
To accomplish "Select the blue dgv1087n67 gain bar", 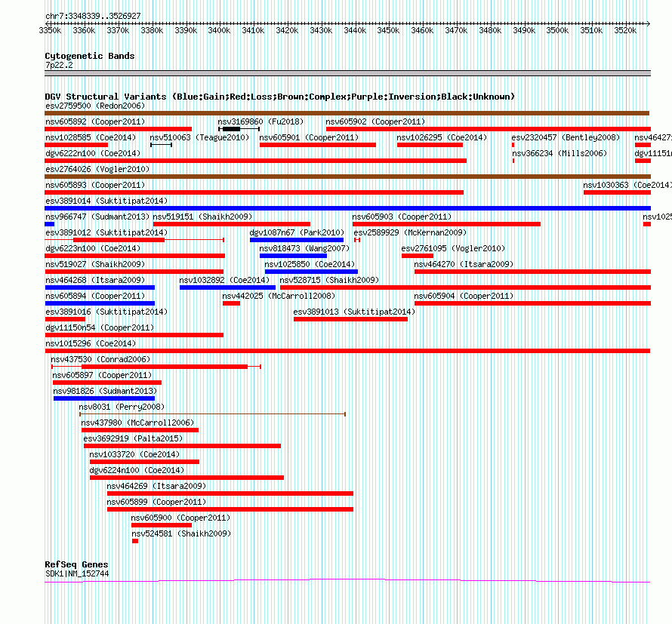I will pyautogui.click(x=297, y=240).
